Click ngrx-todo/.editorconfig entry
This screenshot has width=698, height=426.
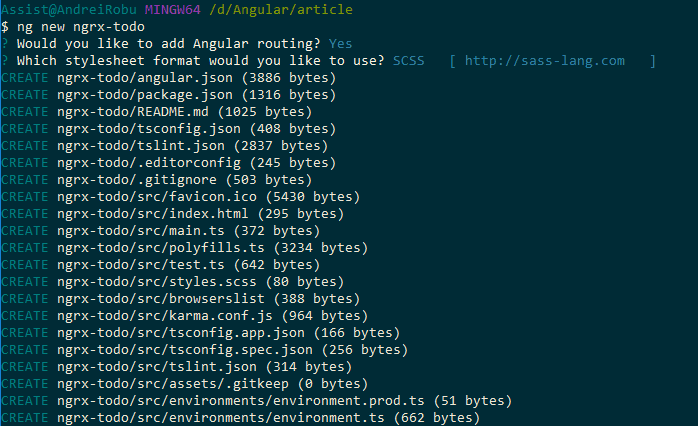(x=149, y=163)
